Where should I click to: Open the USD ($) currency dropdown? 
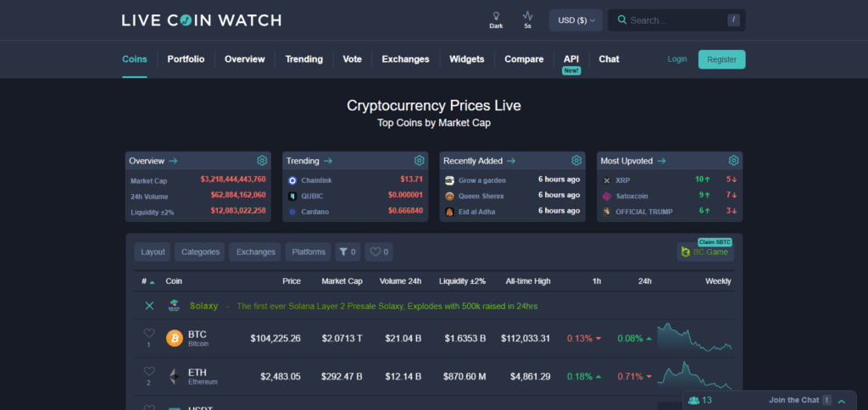point(576,20)
